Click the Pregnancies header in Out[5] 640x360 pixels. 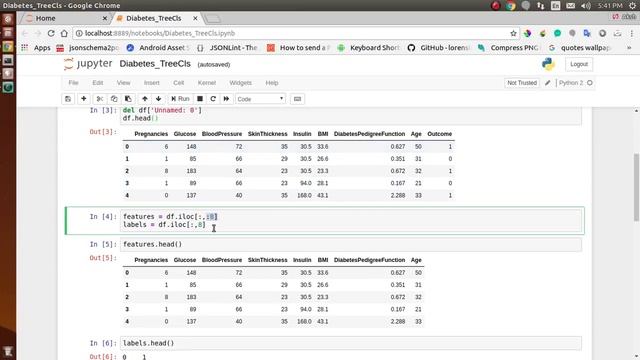click(x=151, y=260)
